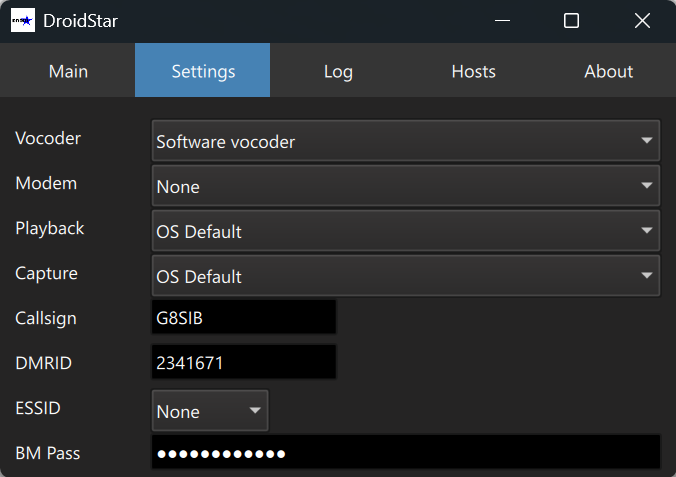Focus the DMRID input field
Viewport: 676px width, 477px height.
tap(244, 363)
